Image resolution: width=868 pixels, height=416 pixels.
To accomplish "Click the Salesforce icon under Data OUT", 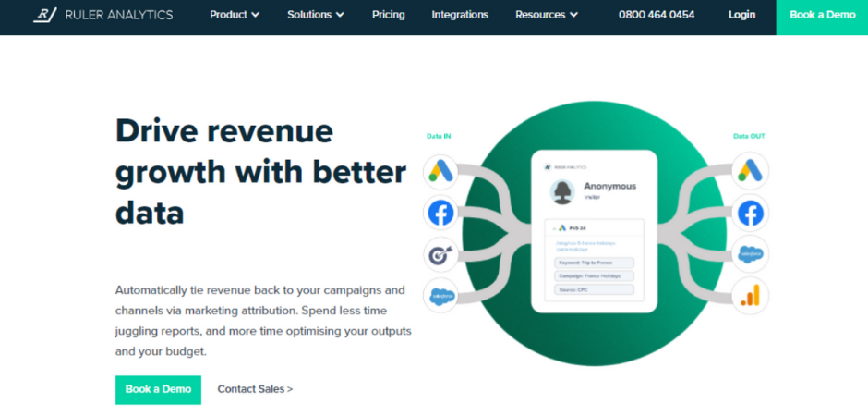I will pos(751,254).
